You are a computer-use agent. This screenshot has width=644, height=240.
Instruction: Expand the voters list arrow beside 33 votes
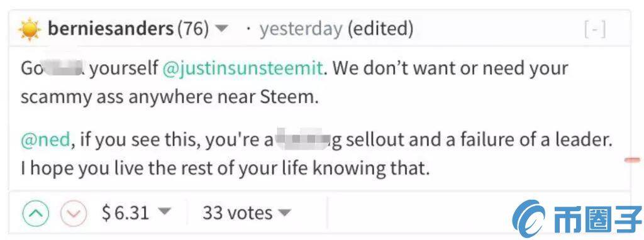285,213
